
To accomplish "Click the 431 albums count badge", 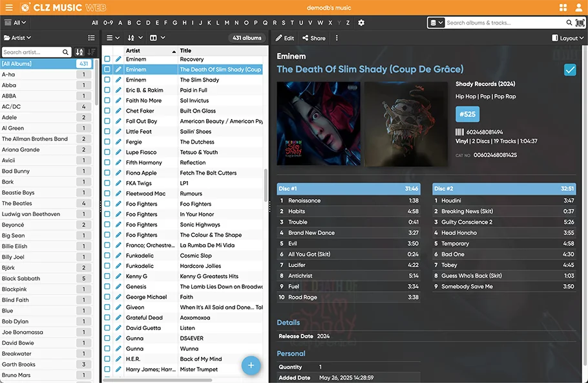I will pyautogui.click(x=247, y=38).
